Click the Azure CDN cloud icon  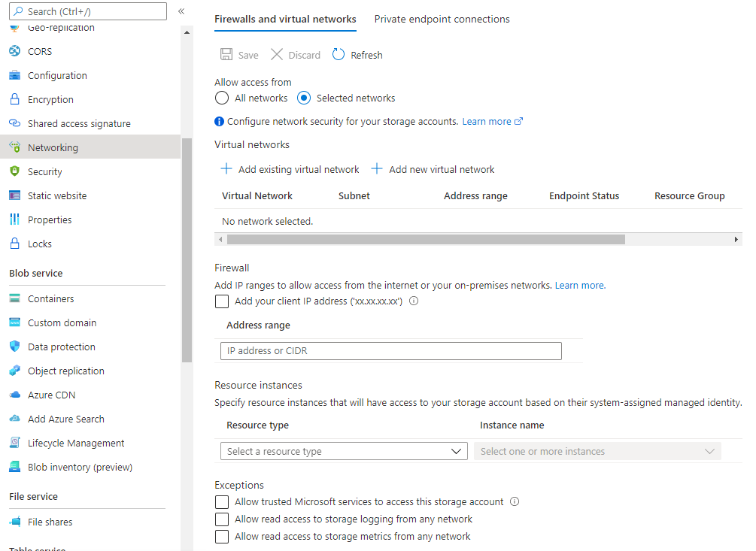(x=15, y=395)
